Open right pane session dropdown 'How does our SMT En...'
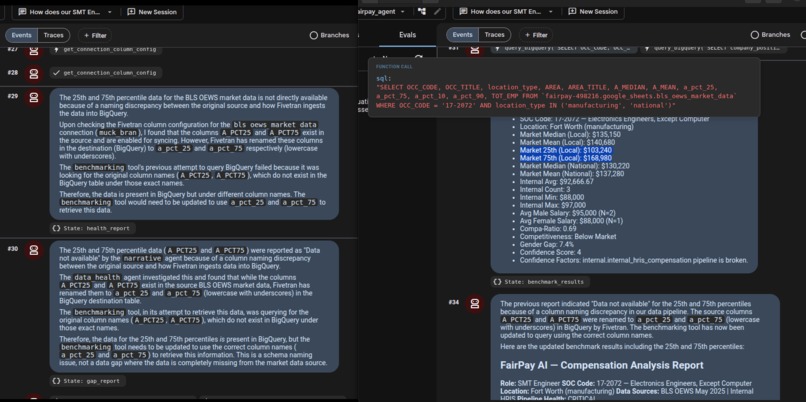 point(506,11)
